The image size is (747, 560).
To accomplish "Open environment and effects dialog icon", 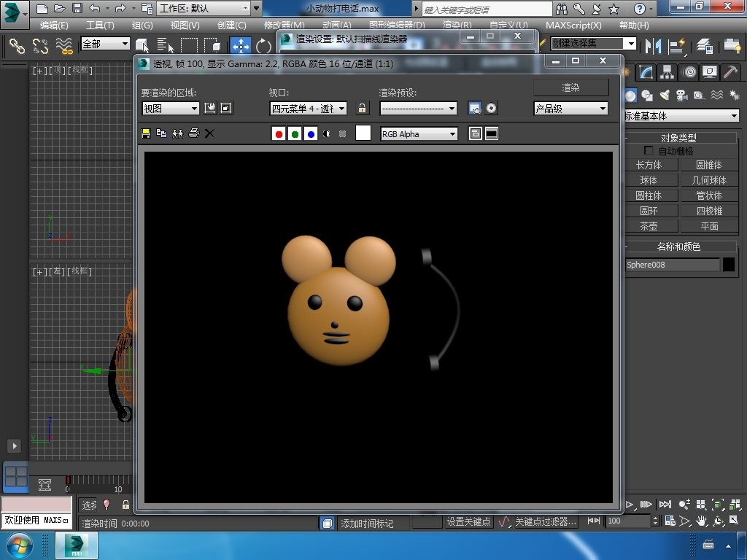I will click(x=491, y=108).
